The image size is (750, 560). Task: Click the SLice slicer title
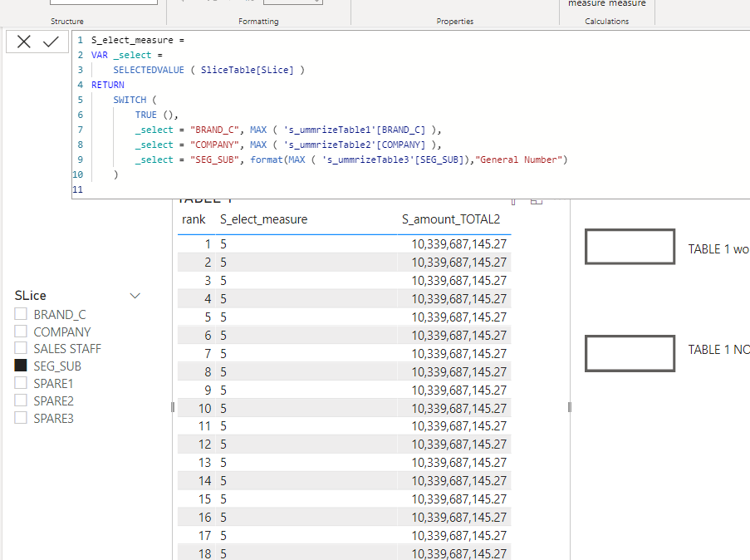click(30, 296)
